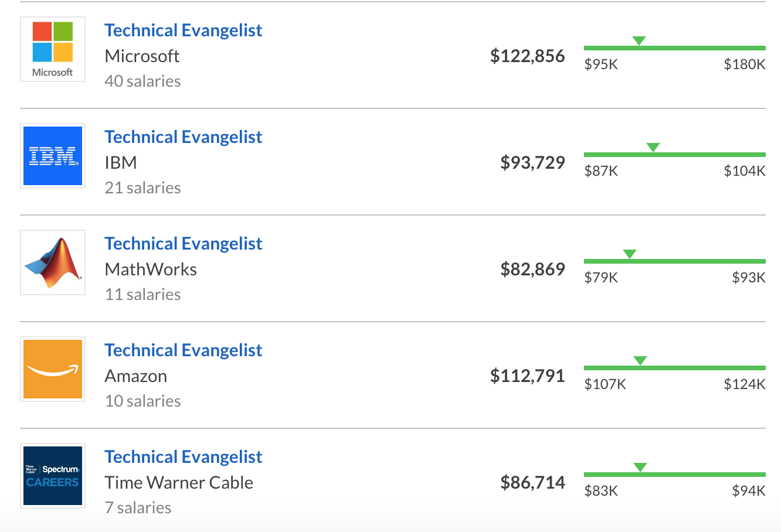Click the $95K minimum salary label
Screen dimensions: 781x532
(x=600, y=64)
